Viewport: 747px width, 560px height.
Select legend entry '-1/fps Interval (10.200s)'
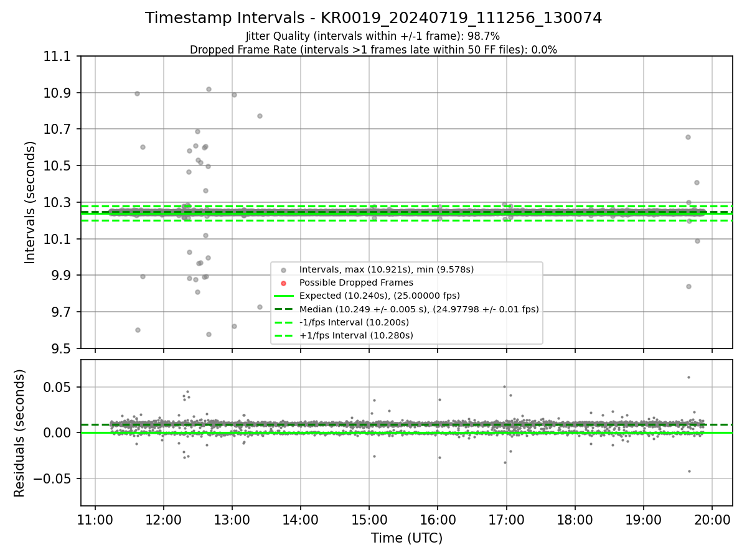point(354,322)
